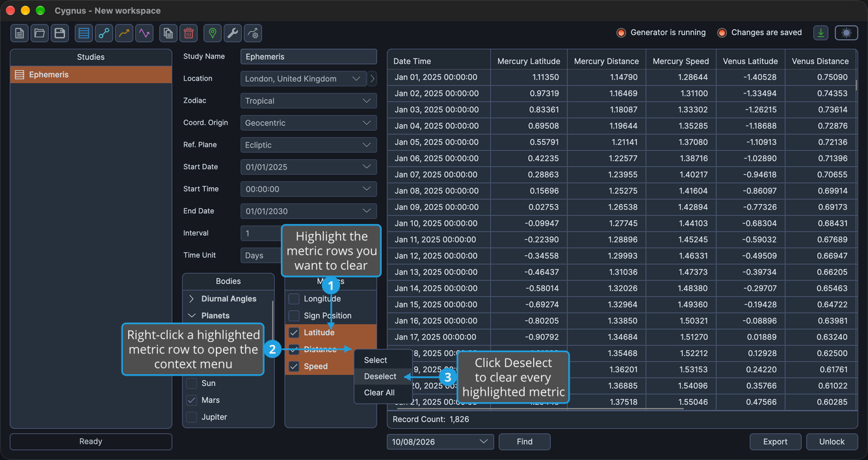Click the Record Count: 1,826 label

431,420
